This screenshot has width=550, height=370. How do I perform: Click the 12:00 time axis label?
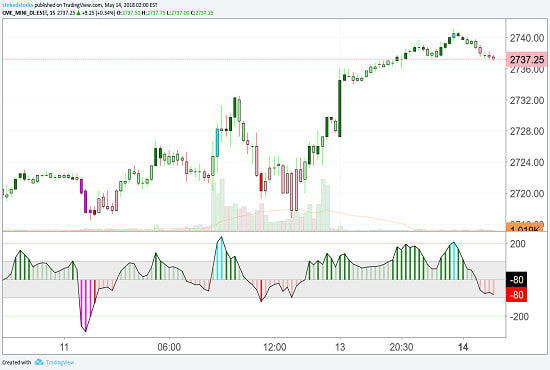[x=275, y=347]
